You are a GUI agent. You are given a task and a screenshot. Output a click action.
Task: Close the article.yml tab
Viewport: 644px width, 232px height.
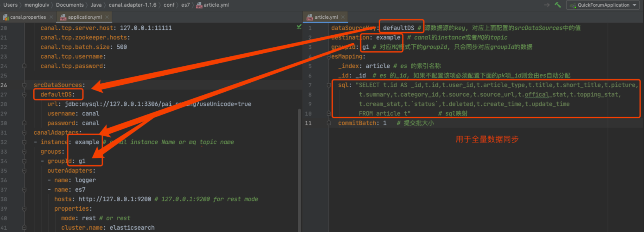(x=343, y=17)
